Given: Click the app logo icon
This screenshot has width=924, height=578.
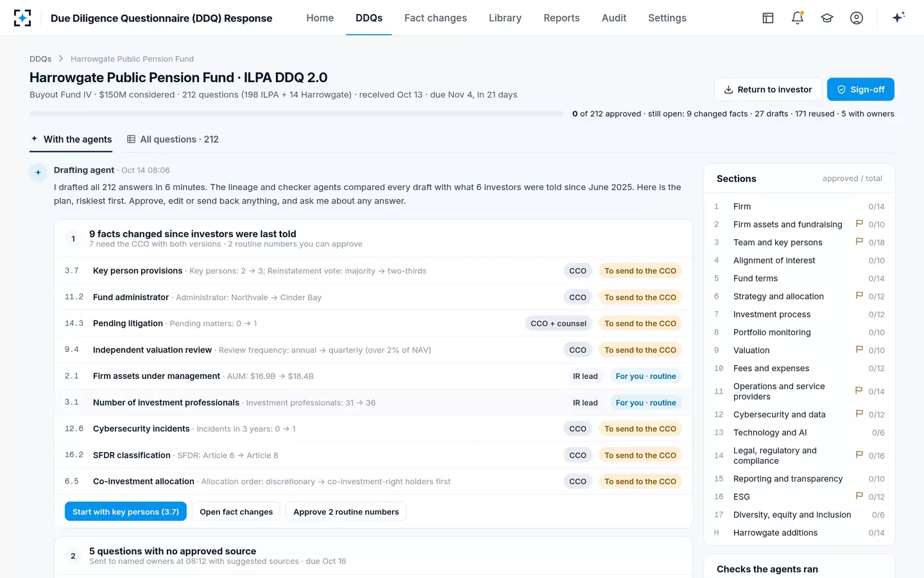Looking at the screenshot, I should point(22,18).
